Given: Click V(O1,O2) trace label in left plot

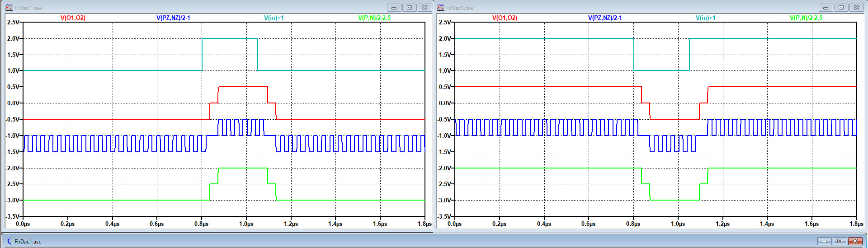Looking at the screenshot, I should click(x=73, y=18).
